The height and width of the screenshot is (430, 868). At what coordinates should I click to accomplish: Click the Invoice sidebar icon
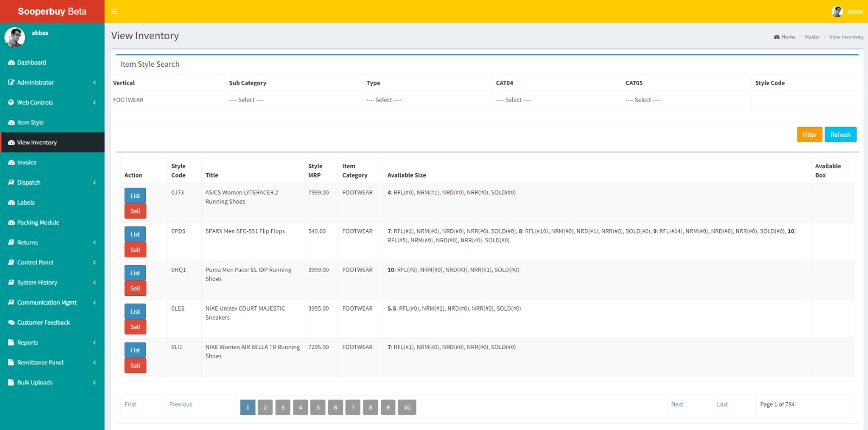pos(11,163)
